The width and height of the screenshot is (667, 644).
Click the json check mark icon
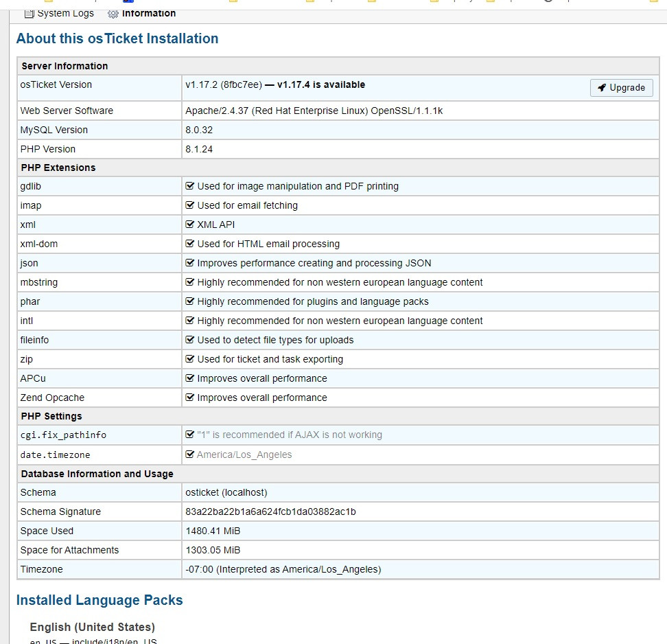coord(189,263)
